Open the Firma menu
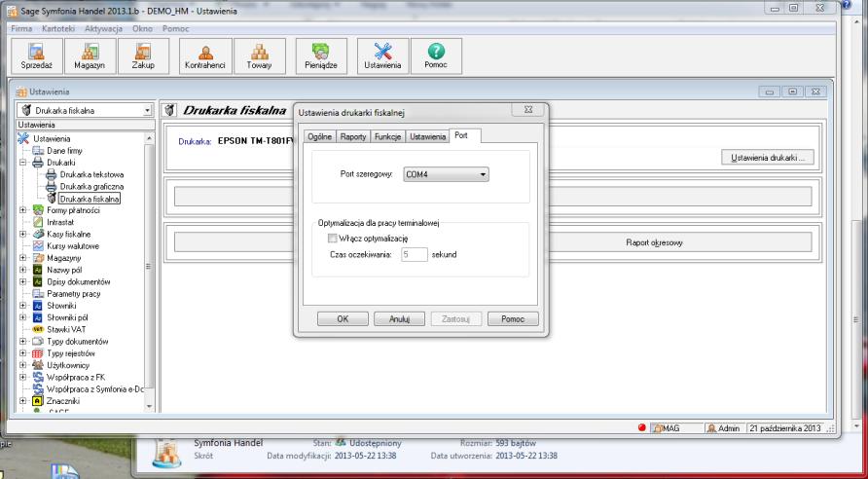Image resolution: width=868 pixels, height=479 pixels. point(21,28)
